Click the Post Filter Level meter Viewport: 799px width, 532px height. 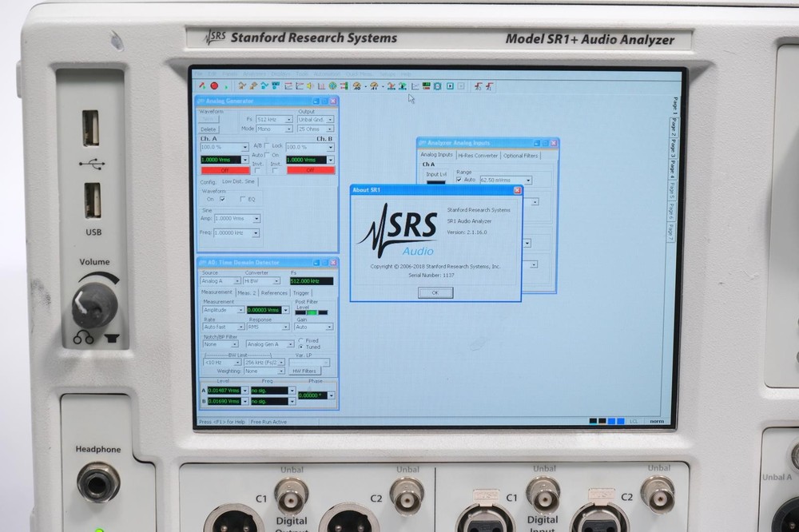[312, 312]
